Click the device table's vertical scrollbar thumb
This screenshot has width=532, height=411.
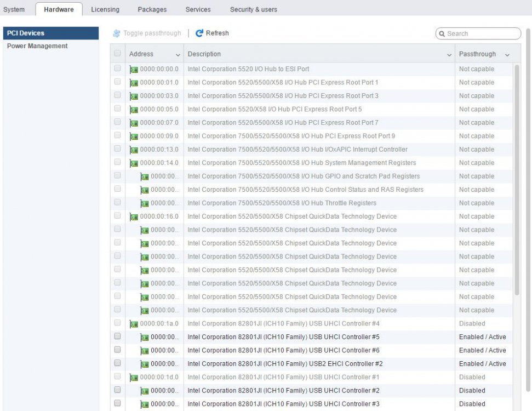pyautogui.click(x=517, y=180)
